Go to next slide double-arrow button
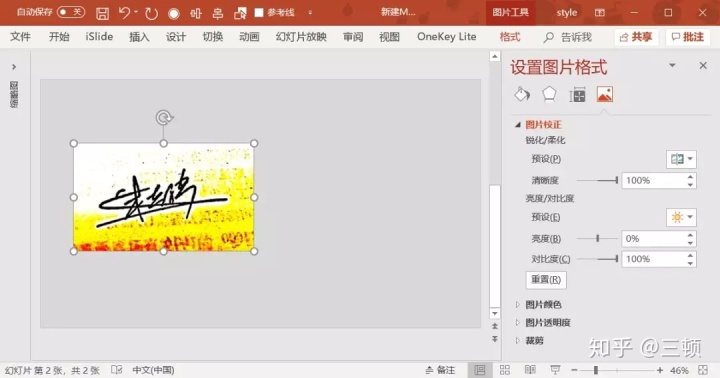This screenshot has height=378, width=720. [x=495, y=339]
